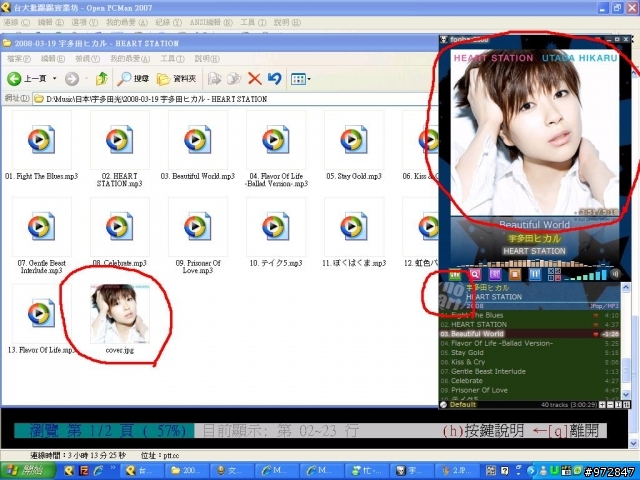
Task: Open the Windows 開始 Start button
Action: (28, 471)
